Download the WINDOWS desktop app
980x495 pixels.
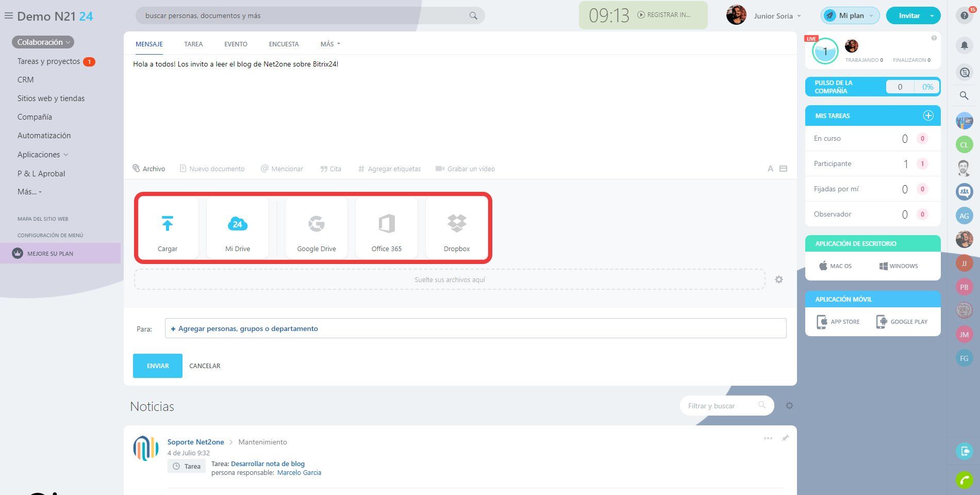(898, 266)
